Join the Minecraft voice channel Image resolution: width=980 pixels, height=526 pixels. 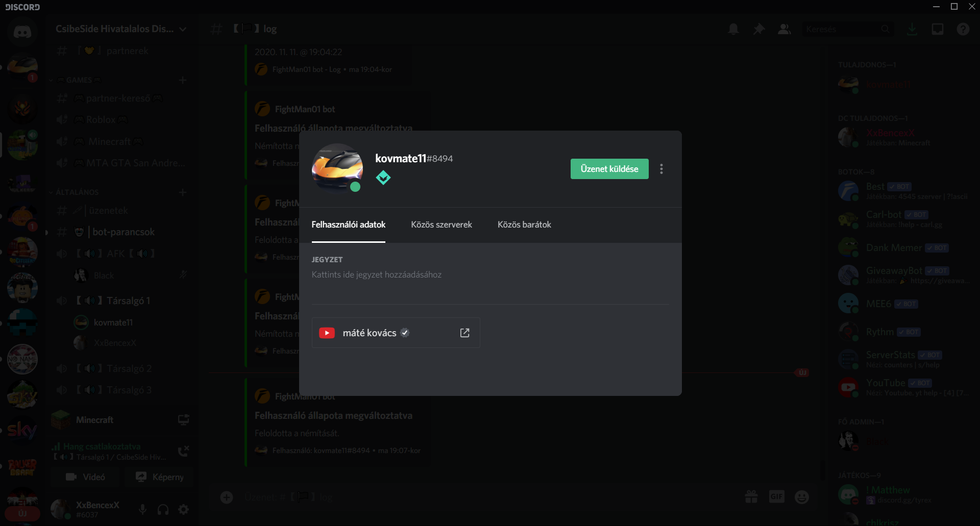(x=122, y=141)
